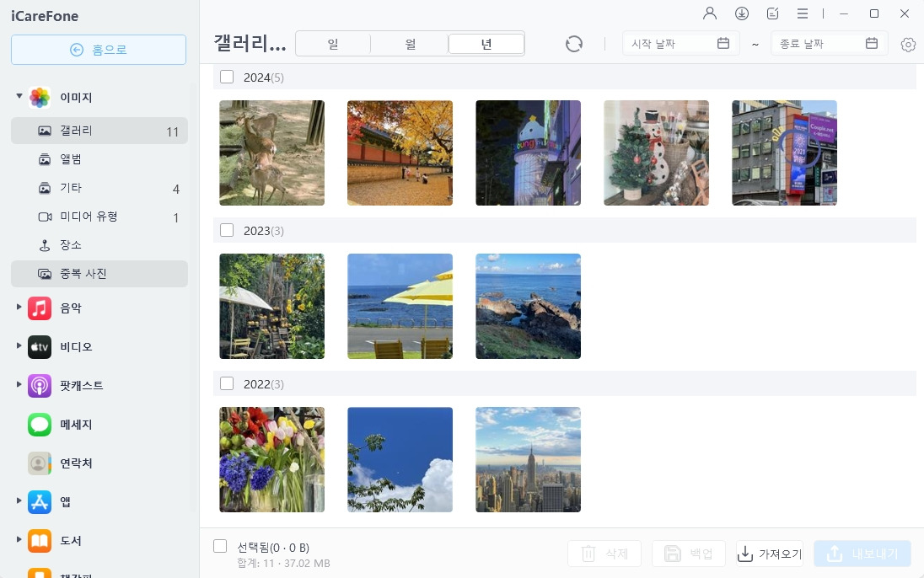Open 장소 in the sidebar
Screen dimensions: 924x578
(99, 245)
